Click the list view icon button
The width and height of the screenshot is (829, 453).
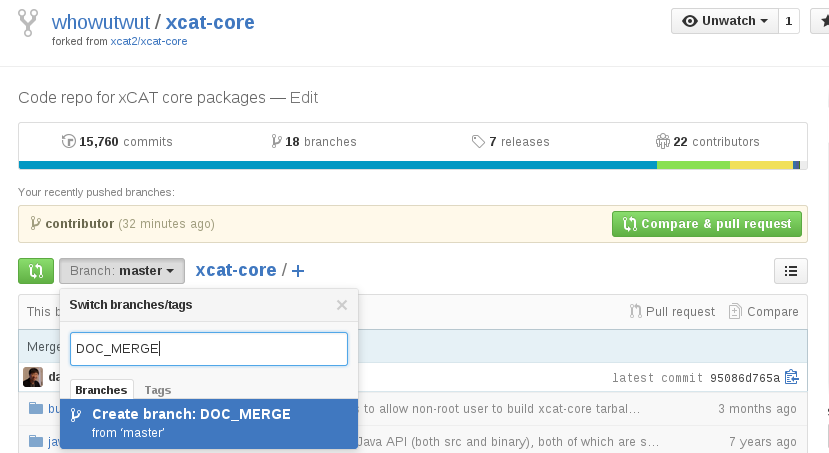point(790,270)
